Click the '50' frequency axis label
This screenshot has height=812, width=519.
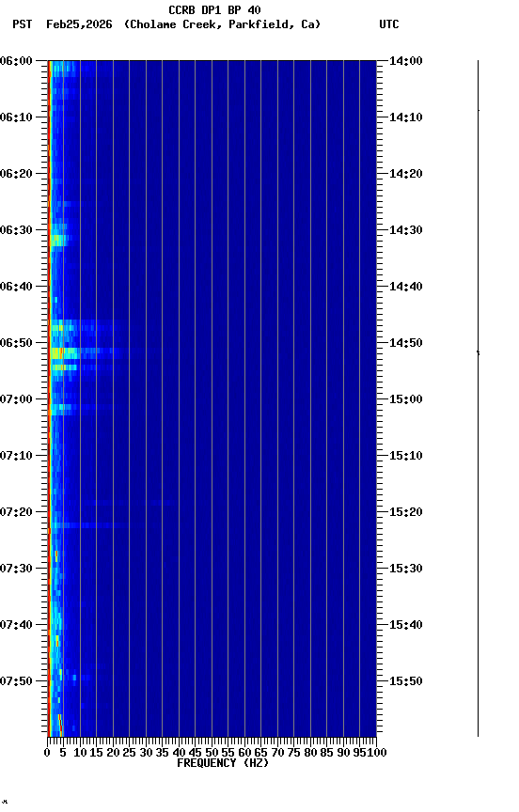(212, 753)
